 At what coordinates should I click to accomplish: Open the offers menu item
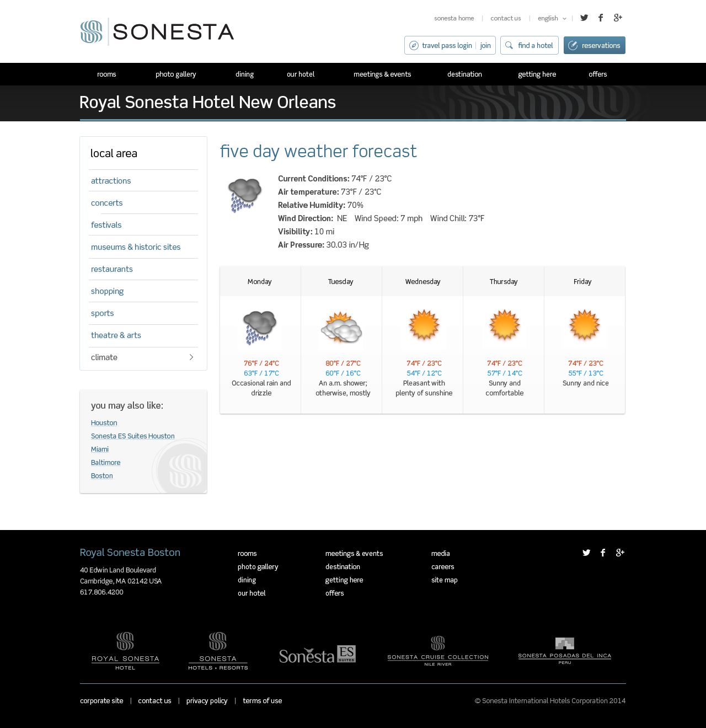598,74
